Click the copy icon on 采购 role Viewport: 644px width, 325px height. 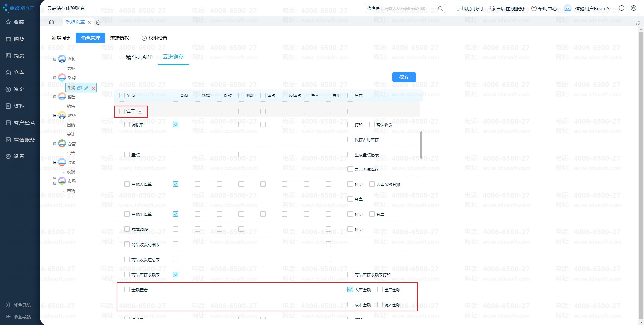coord(79,88)
